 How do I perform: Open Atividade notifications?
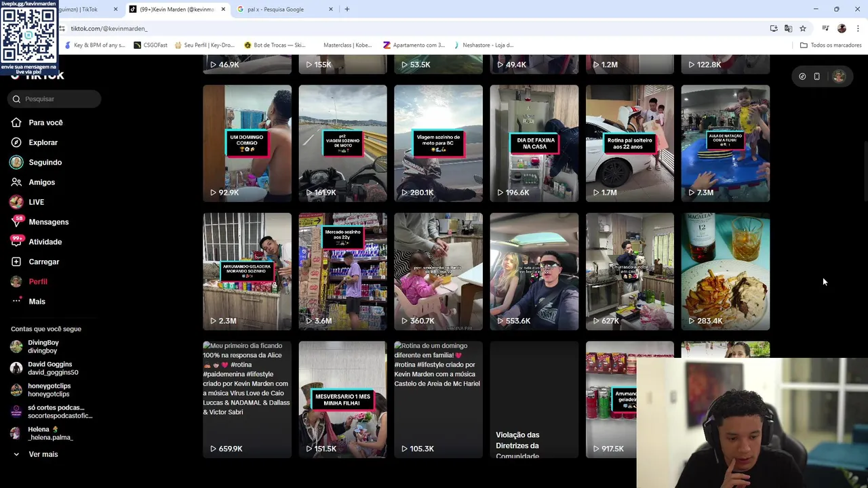[36, 241]
